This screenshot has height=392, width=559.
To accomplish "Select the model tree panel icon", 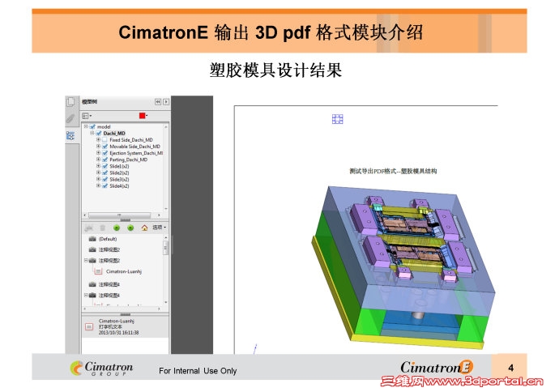I will 70,136.
